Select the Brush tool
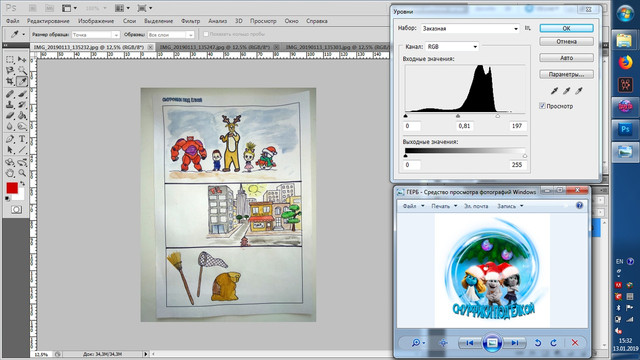 [x=22, y=94]
